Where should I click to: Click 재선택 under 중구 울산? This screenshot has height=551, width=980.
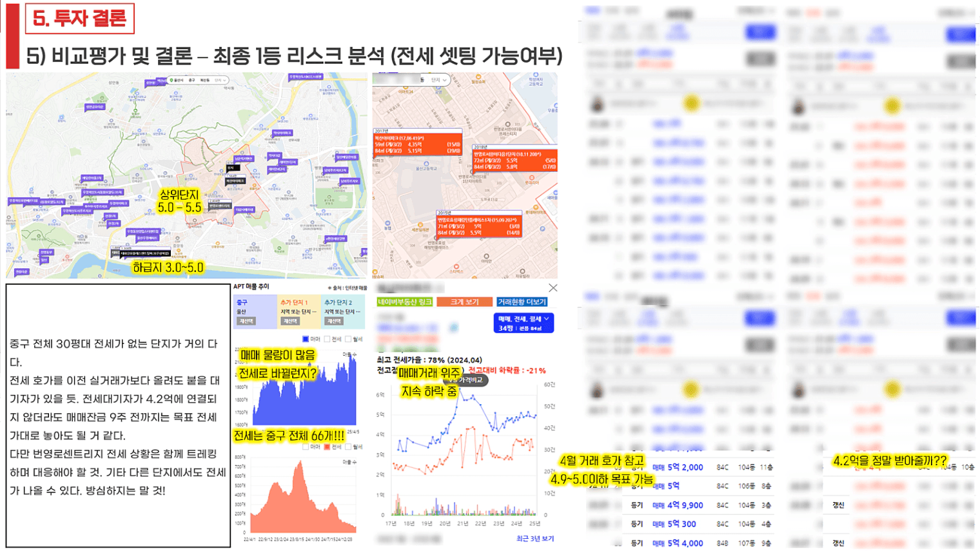247,321
